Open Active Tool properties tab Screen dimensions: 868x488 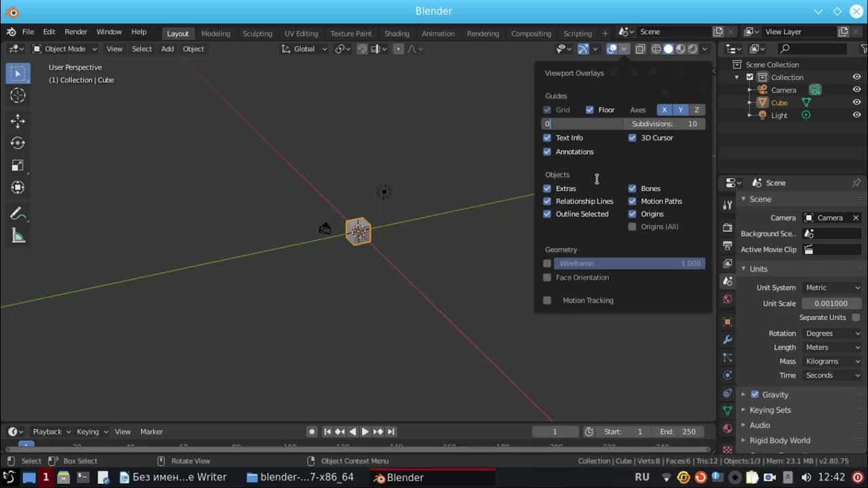click(728, 205)
